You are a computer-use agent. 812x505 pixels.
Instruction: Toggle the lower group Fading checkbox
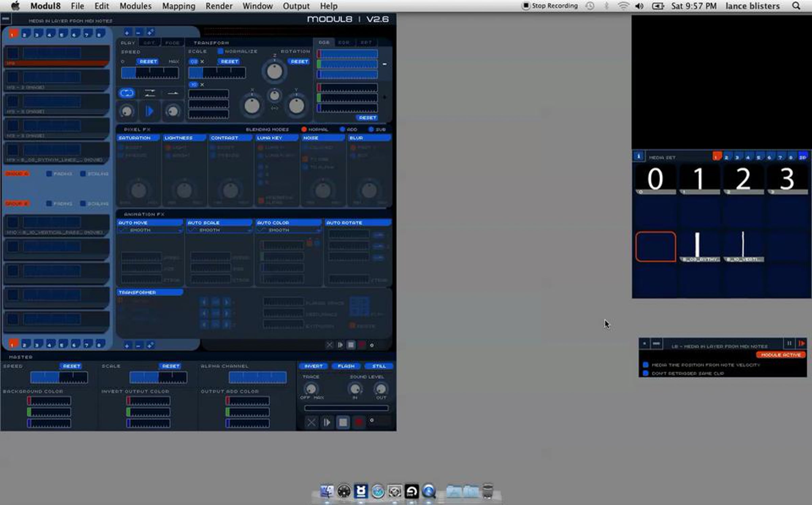[x=49, y=204]
